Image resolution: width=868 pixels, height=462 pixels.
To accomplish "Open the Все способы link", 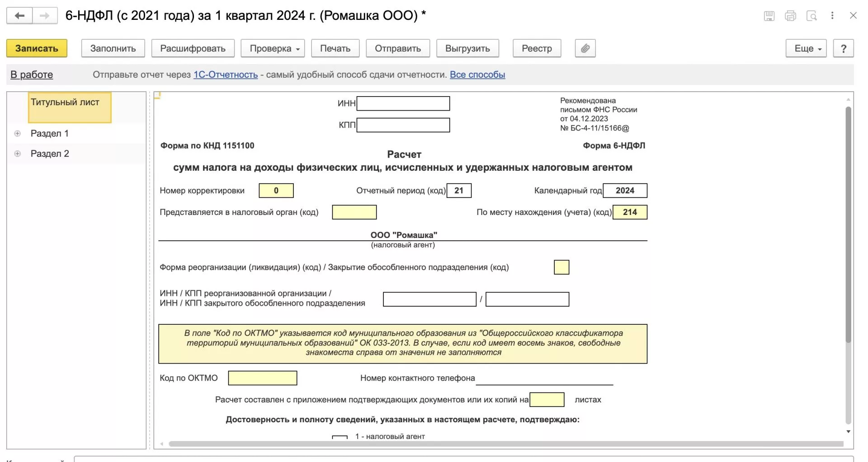I will point(477,75).
